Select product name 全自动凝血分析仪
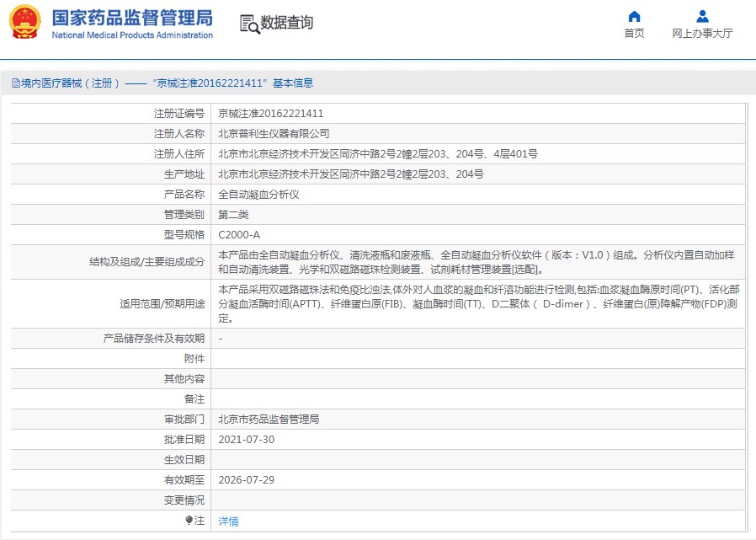756x540 pixels. pyautogui.click(x=259, y=195)
